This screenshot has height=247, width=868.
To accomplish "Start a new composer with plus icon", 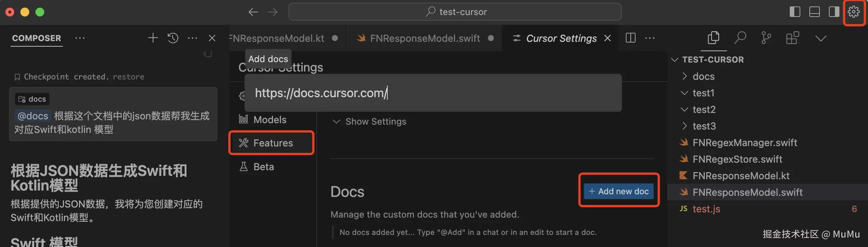I will point(153,38).
